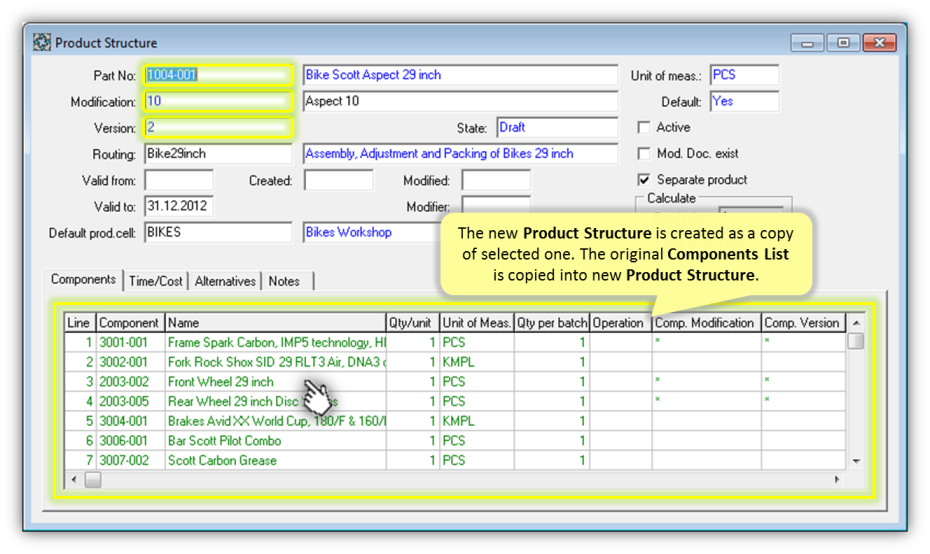
Task: Open the Notes tab
Action: pos(284,281)
